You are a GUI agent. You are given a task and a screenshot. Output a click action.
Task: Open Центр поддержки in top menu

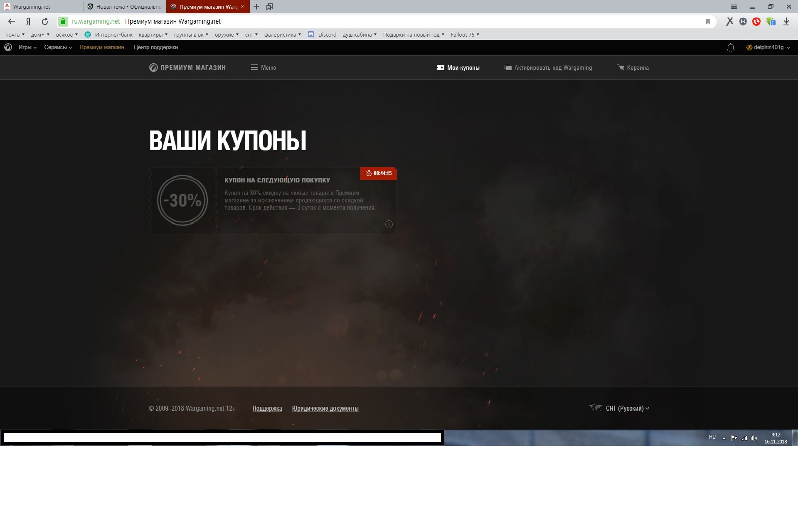[156, 47]
